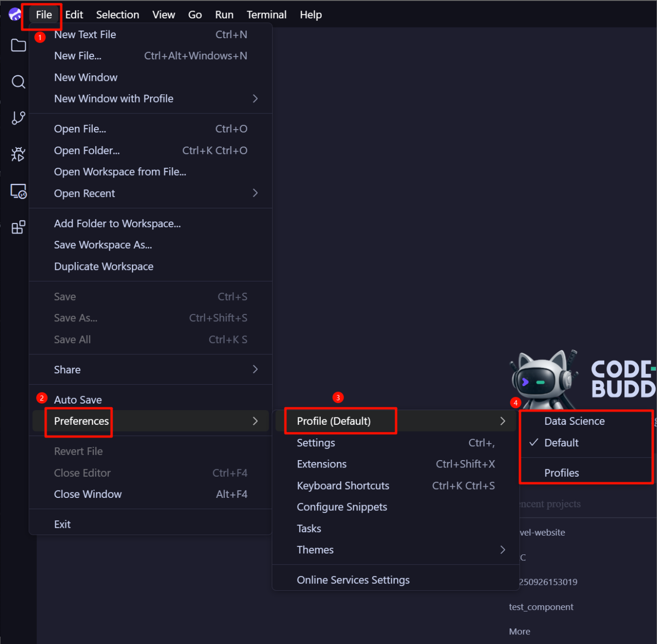Expand the Open Recent submenu
657x644 pixels.
coord(85,193)
